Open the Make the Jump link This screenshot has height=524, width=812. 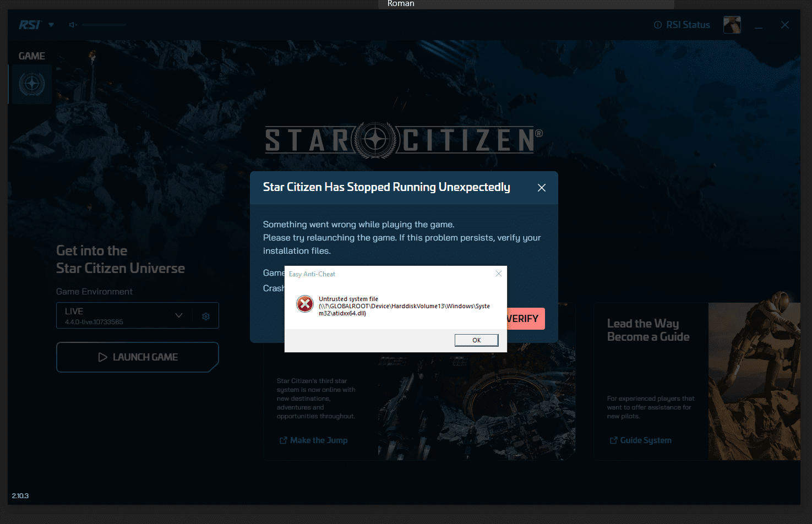click(x=314, y=440)
